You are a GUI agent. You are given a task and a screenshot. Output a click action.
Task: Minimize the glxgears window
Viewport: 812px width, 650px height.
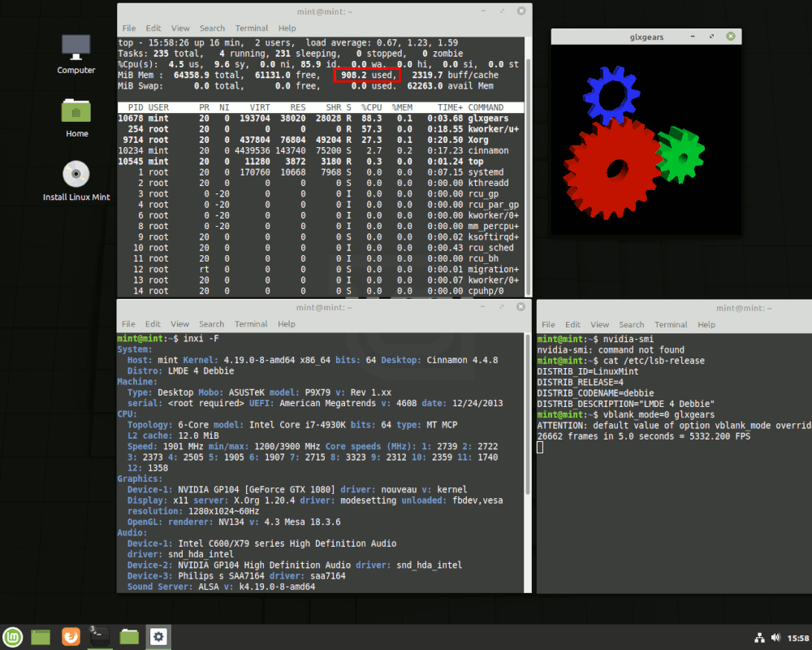coord(693,37)
